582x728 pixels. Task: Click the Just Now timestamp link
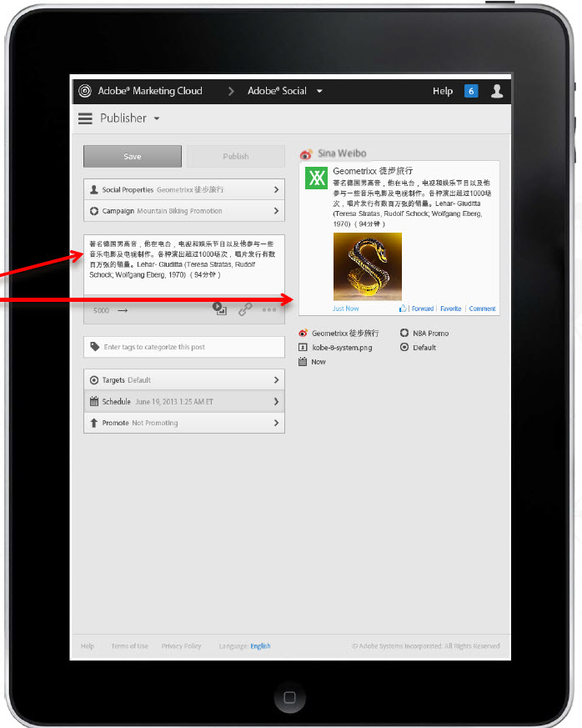click(x=346, y=309)
